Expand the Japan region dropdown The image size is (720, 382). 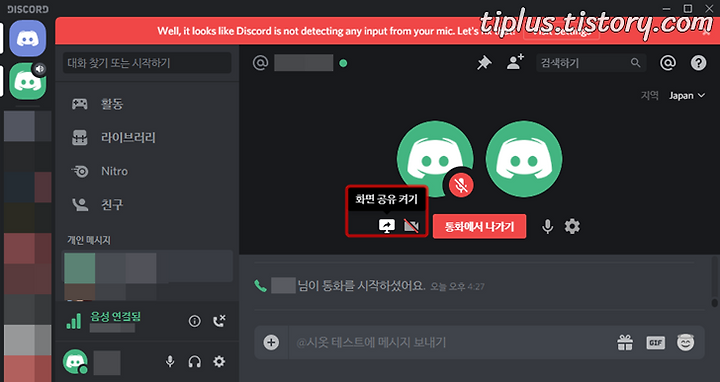(x=686, y=96)
